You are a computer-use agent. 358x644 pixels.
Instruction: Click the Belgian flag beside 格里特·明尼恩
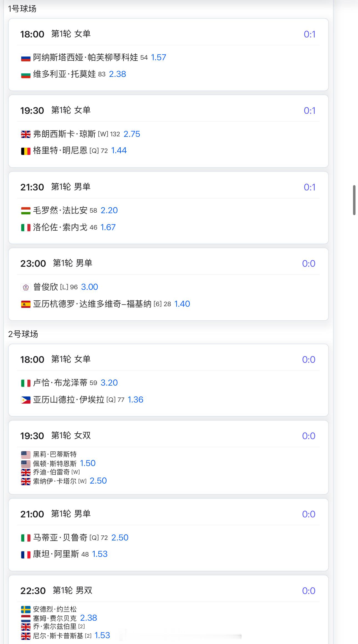tap(26, 151)
